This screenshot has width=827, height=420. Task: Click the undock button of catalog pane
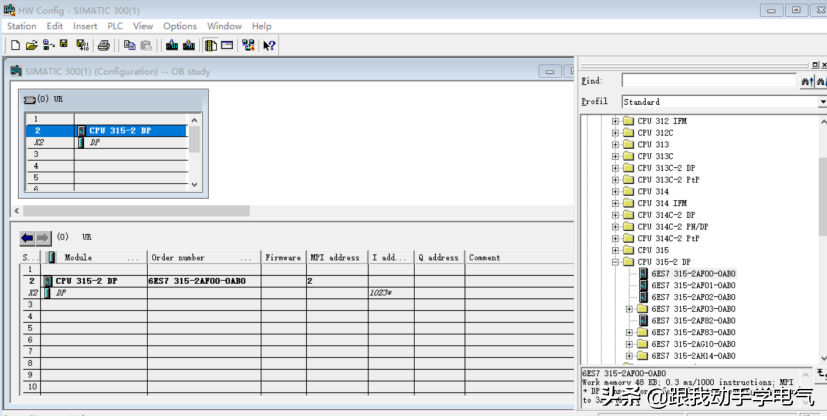[815, 64]
